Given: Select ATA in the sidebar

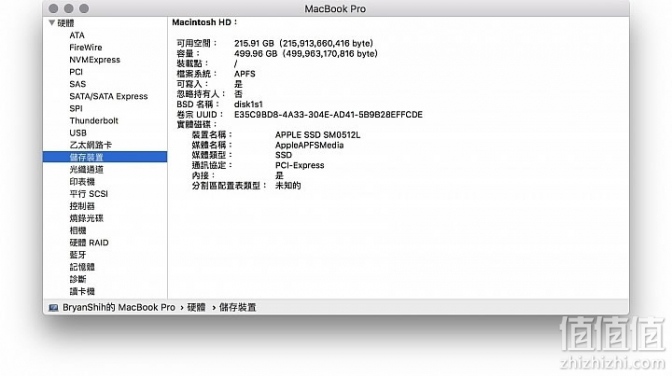Looking at the screenshot, I should [77, 35].
